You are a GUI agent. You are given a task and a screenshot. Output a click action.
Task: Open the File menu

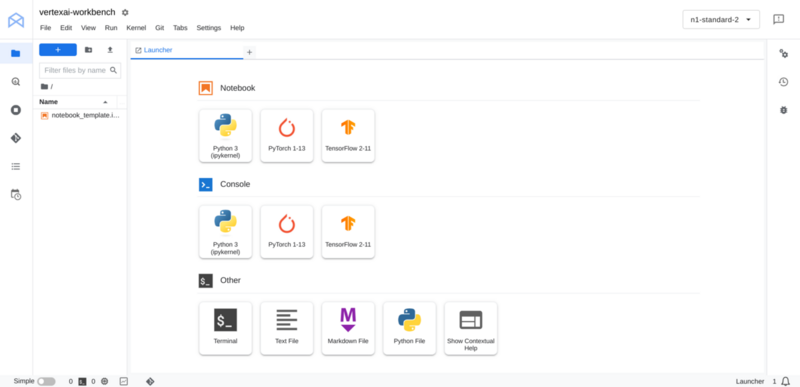45,28
